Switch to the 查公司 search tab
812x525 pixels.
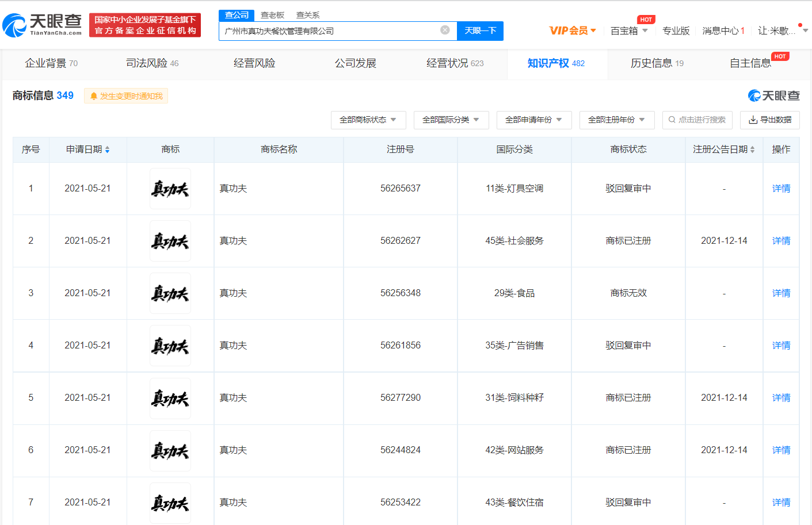tap(237, 15)
